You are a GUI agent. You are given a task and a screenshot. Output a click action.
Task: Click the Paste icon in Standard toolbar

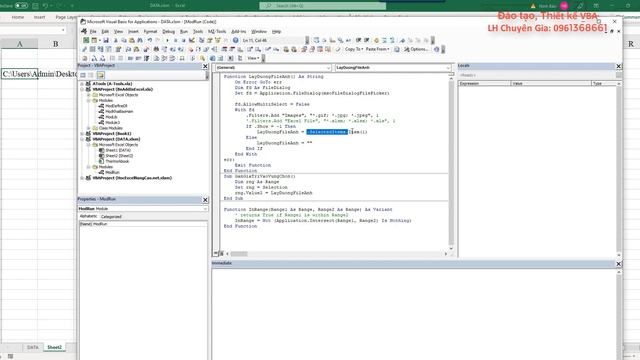pos(132,40)
